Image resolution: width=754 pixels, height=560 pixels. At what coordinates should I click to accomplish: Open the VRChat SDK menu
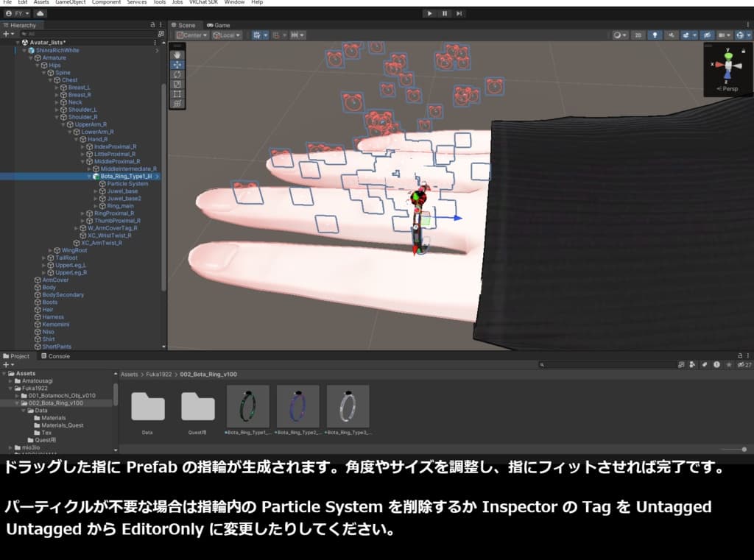(203, 2)
